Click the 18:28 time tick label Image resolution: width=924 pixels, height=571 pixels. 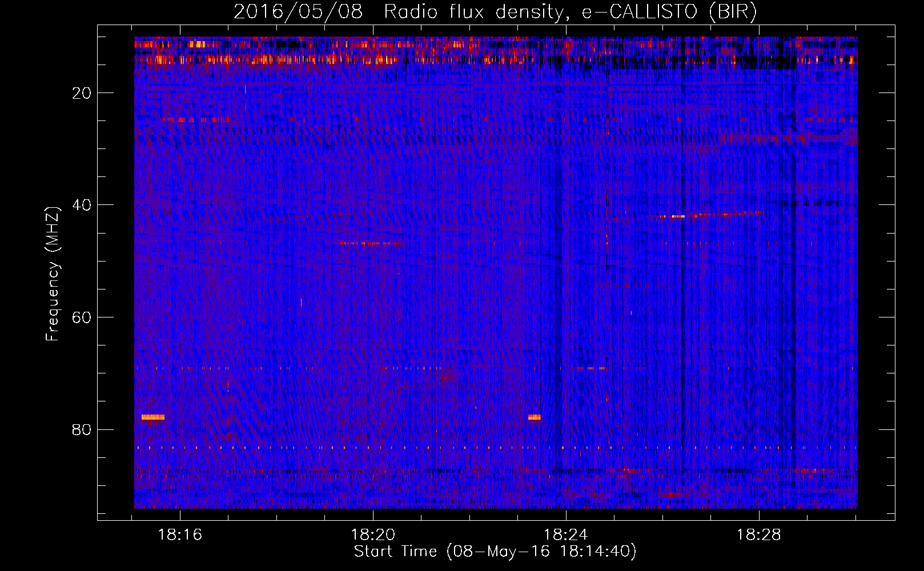coord(758,535)
